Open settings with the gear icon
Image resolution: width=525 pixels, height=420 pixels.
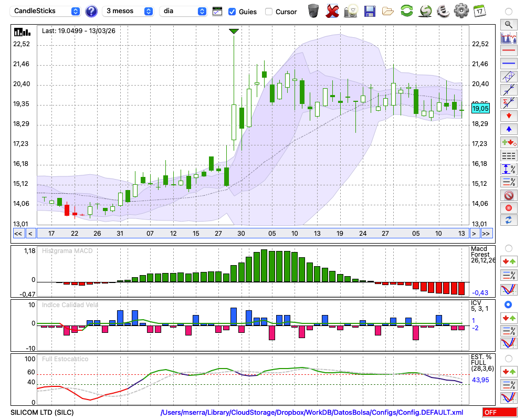461,10
